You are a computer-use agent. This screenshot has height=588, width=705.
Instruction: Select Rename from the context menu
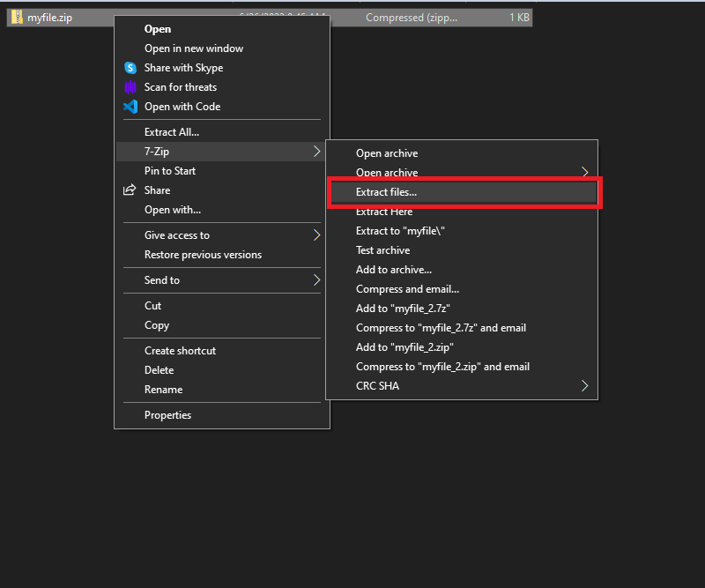pyautogui.click(x=163, y=390)
